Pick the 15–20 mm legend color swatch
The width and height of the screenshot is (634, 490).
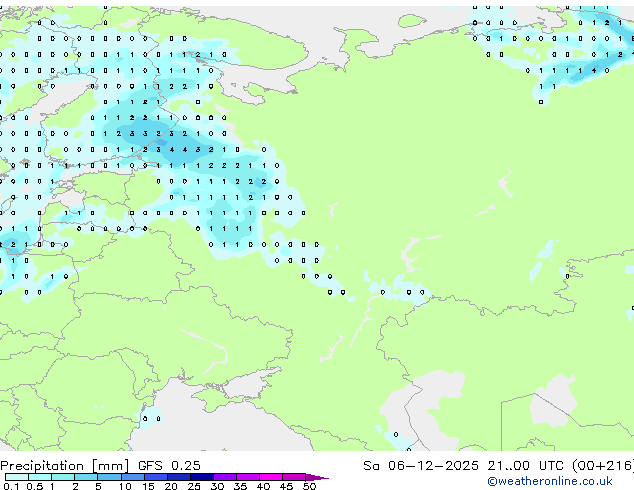point(156,477)
